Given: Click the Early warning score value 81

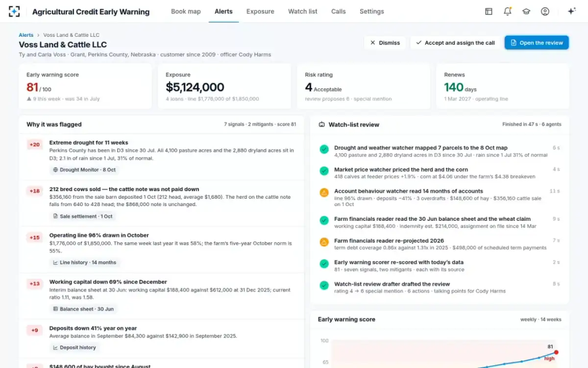Looking at the screenshot, I should [x=32, y=87].
